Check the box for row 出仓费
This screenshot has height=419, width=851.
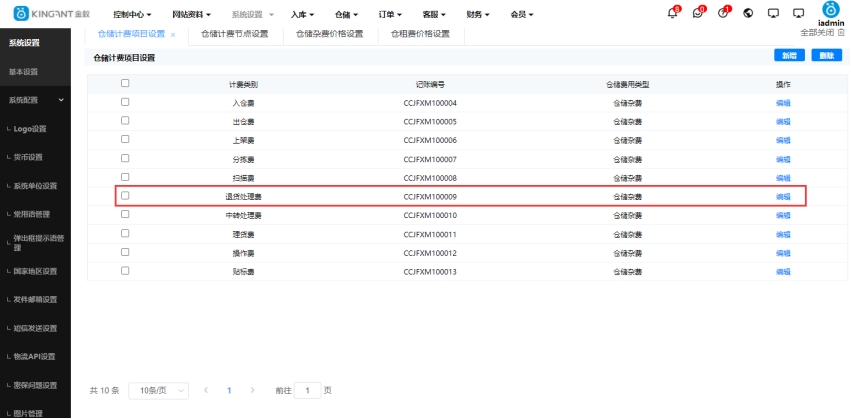125,120
